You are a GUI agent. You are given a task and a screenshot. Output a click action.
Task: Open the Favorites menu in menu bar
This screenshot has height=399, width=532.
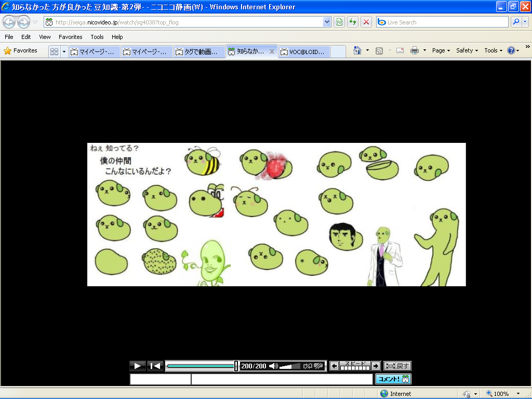pos(70,37)
